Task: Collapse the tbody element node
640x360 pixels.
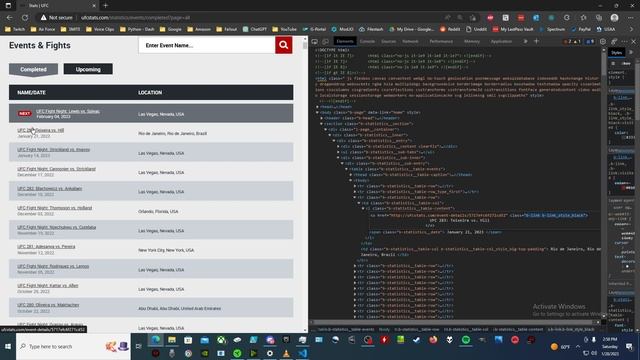Action: [351, 180]
